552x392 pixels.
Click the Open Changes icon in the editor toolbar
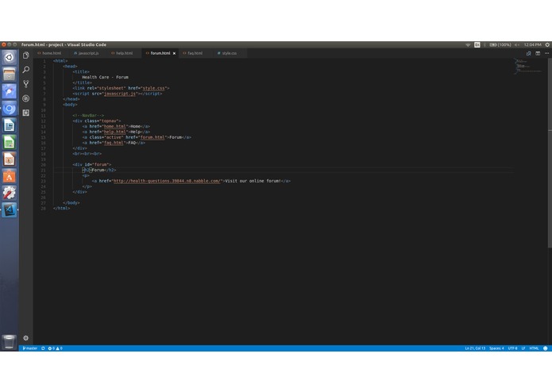pos(528,53)
